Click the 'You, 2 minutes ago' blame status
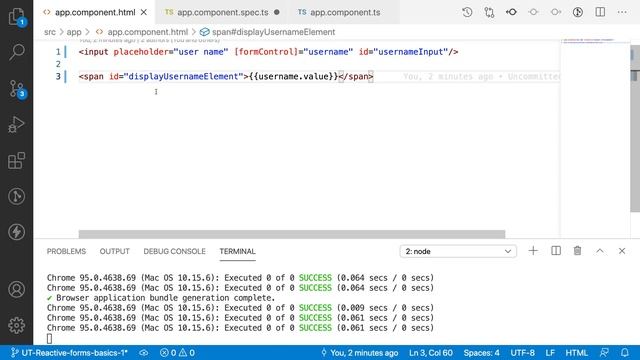Screen dimensions: 640x360 [360, 353]
